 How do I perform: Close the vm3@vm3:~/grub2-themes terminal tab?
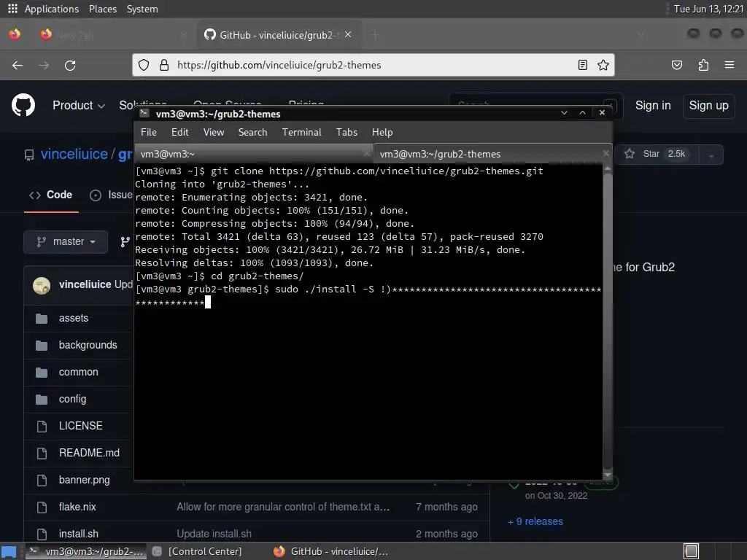[606, 153]
